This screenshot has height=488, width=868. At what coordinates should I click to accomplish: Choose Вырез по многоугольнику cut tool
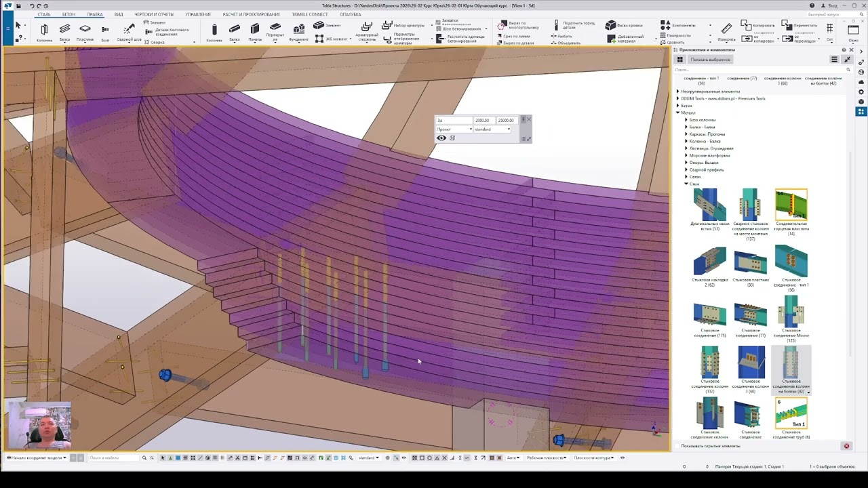point(519,25)
